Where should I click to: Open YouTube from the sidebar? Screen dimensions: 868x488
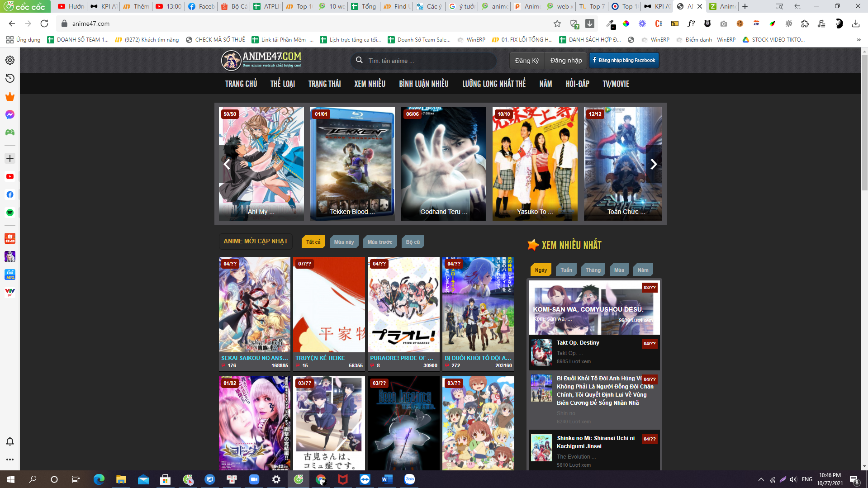[x=10, y=176]
